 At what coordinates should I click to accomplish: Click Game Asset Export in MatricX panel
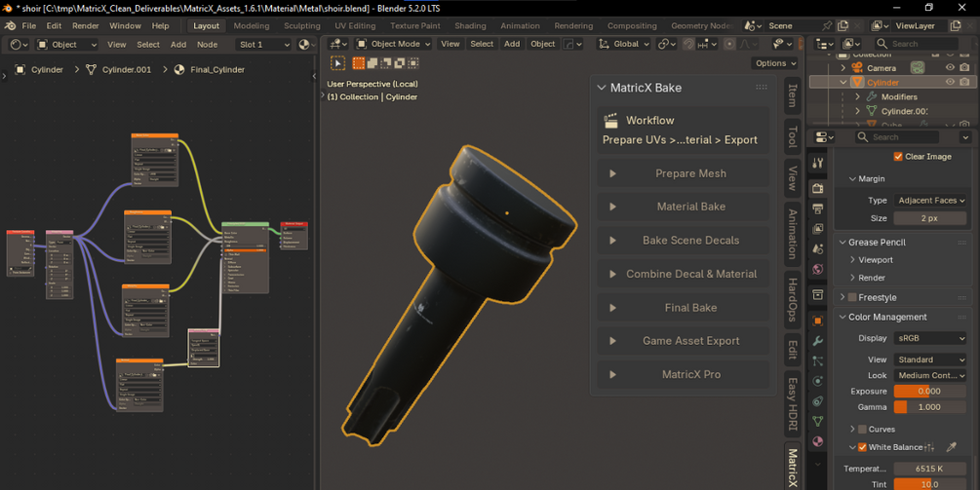tap(684, 341)
